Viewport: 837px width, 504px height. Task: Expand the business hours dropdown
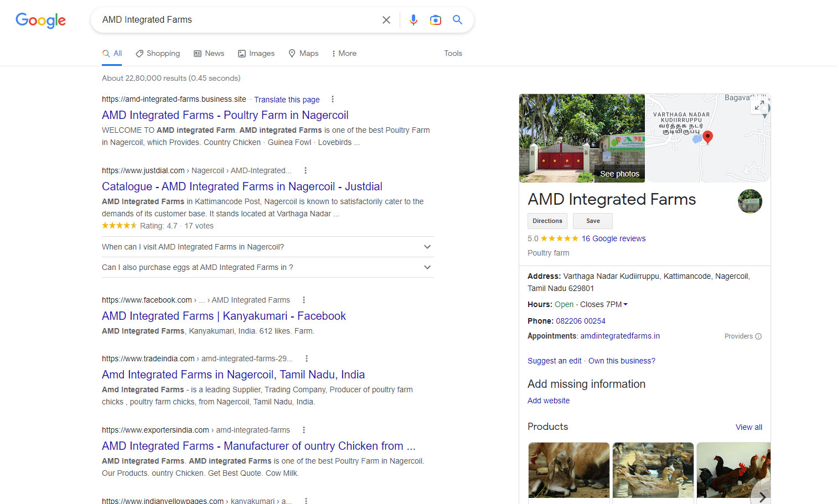626,304
